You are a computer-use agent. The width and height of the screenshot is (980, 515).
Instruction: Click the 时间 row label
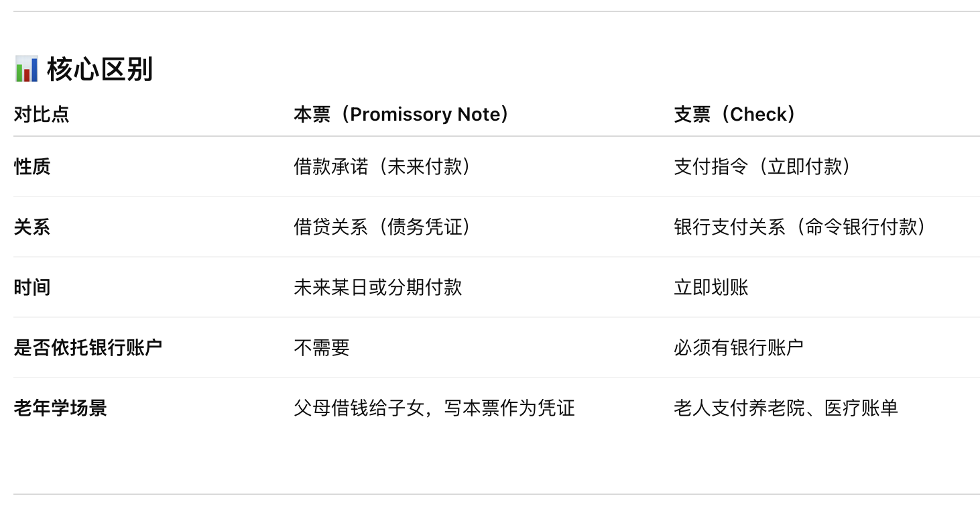32,287
